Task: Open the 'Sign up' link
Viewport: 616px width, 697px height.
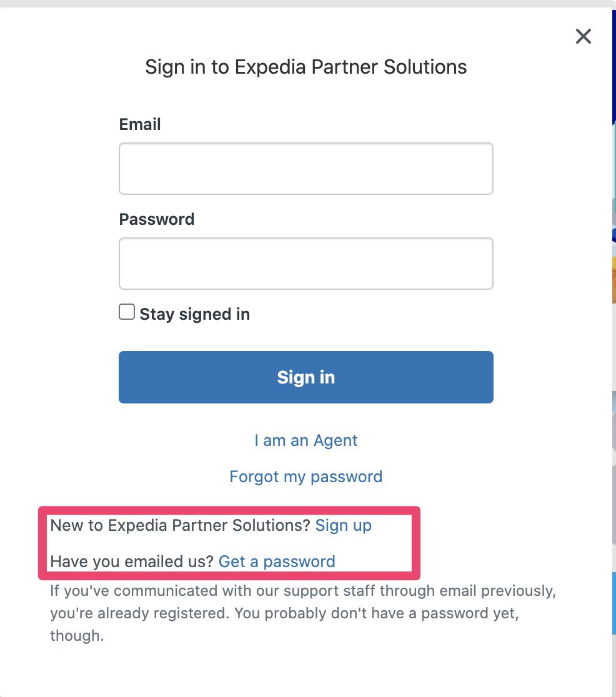Action: click(x=344, y=525)
